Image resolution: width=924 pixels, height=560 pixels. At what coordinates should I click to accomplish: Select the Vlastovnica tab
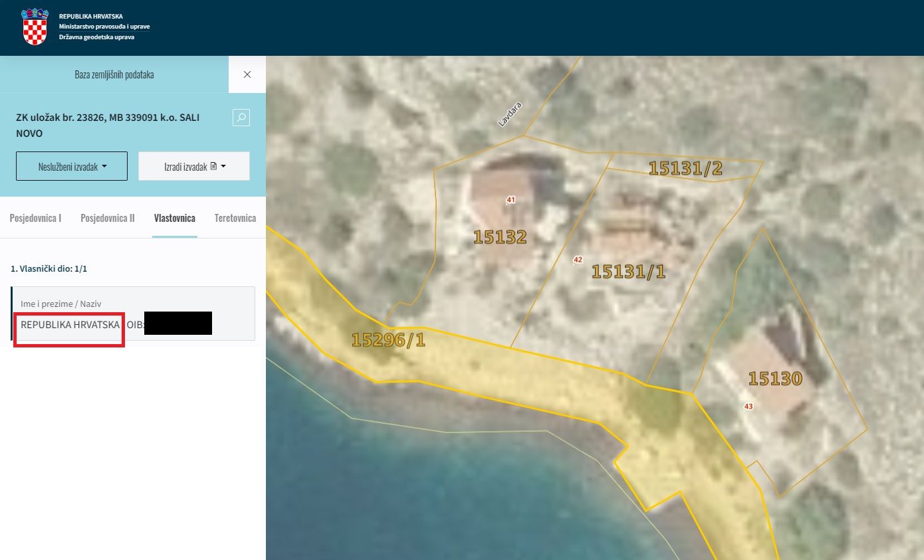click(x=174, y=218)
